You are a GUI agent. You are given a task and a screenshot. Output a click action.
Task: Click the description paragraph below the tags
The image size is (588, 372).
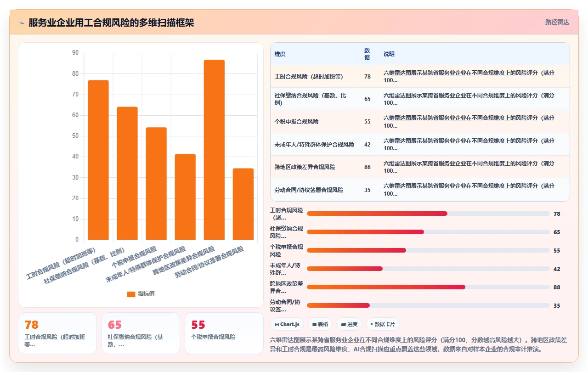418,344
